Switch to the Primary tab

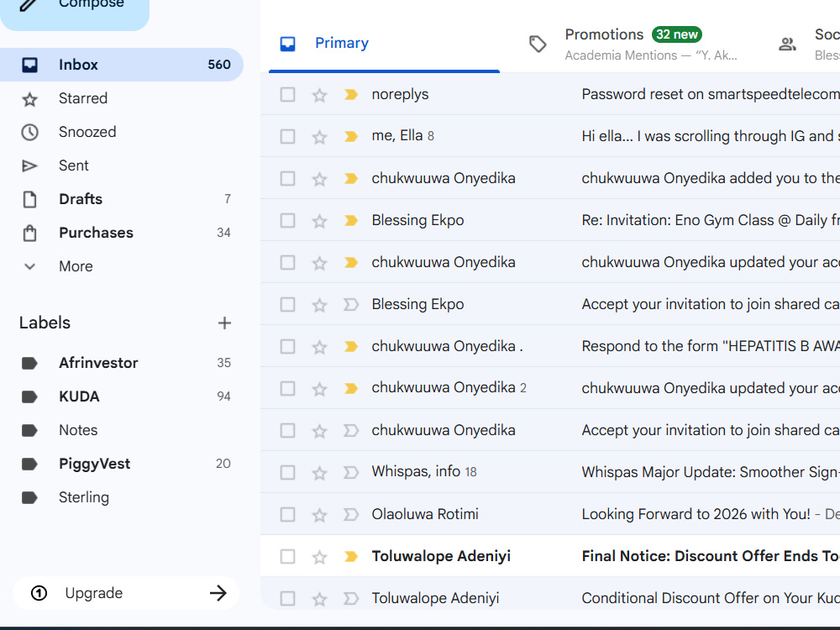(x=384, y=44)
